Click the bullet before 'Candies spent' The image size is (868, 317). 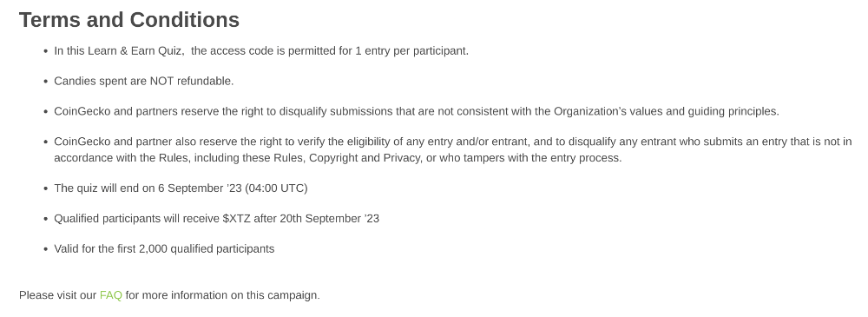click(45, 82)
